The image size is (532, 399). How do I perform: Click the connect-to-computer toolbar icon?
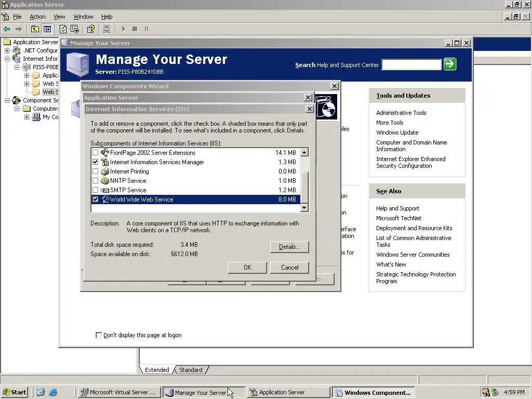[107, 29]
